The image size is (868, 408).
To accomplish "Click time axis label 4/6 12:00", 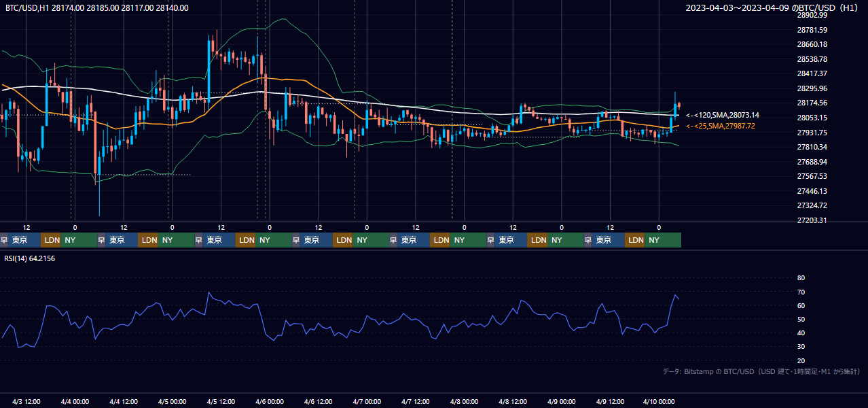I will (x=318, y=401).
